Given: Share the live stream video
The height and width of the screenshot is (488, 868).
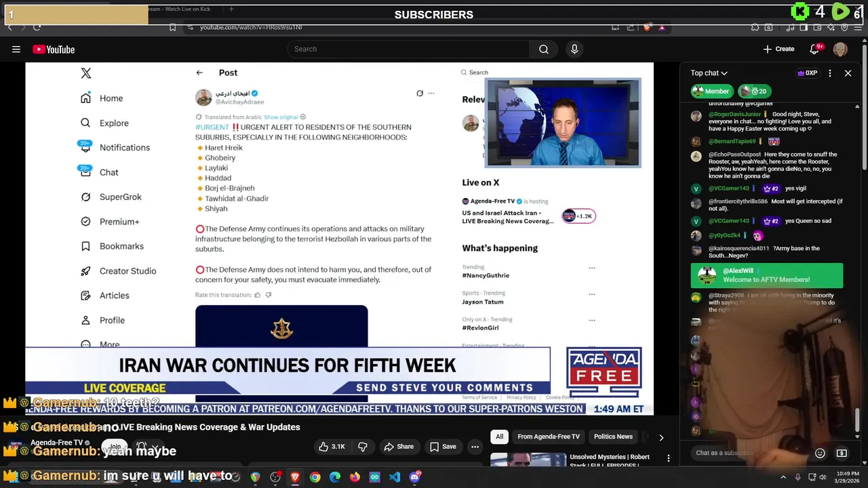Looking at the screenshot, I should [x=399, y=447].
